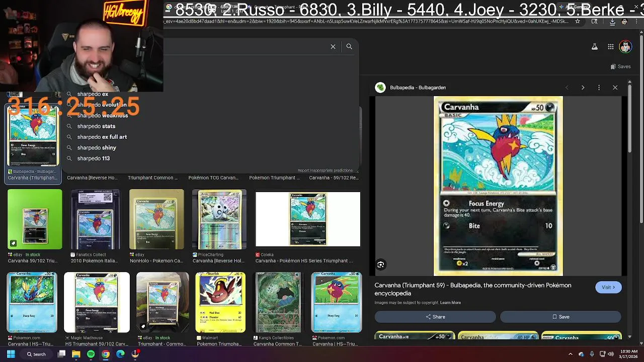Image resolution: width=644 pixels, height=362 pixels.
Task: Open Kang's Collectibles Carvanha Common thumbnail
Action: point(278,303)
